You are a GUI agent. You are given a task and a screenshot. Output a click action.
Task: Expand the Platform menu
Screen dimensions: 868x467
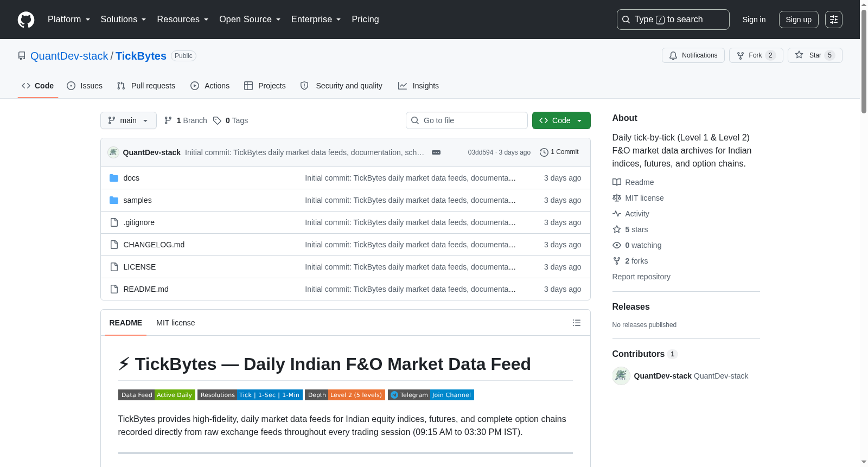pos(69,20)
